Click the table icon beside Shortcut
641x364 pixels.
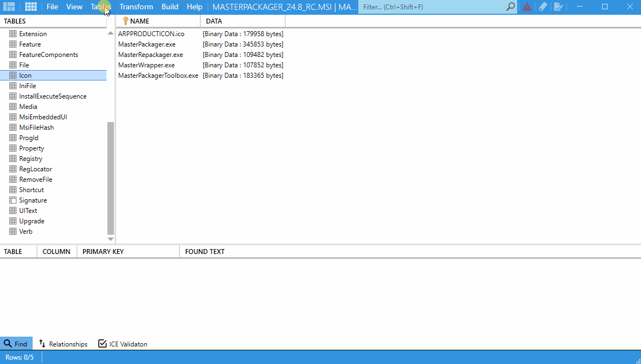[13, 190]
